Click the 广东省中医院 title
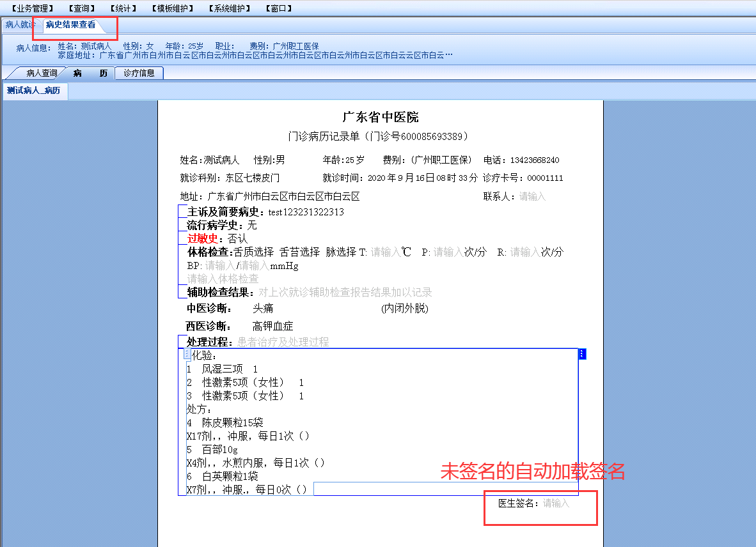 point(381,117)
